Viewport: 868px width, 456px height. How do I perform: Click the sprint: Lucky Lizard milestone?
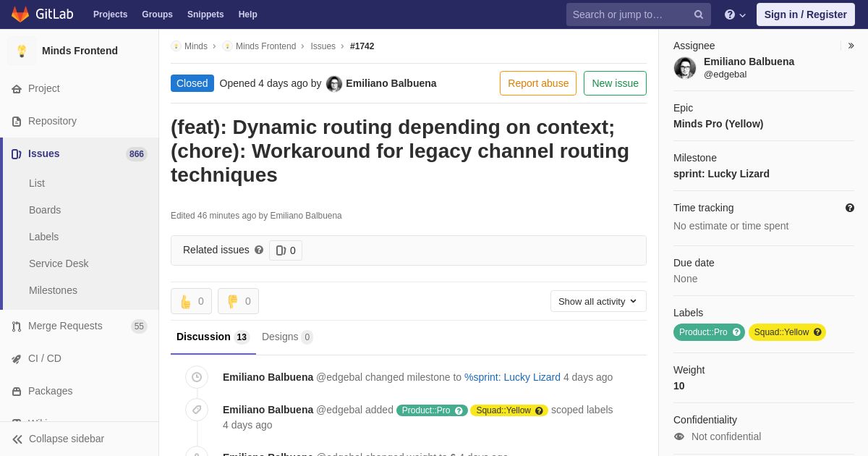(x=721, y=174)
